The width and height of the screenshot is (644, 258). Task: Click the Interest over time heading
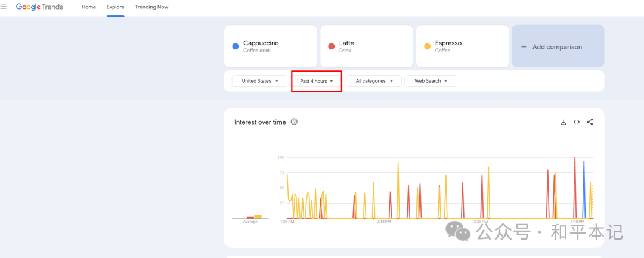tap(260, 122)
